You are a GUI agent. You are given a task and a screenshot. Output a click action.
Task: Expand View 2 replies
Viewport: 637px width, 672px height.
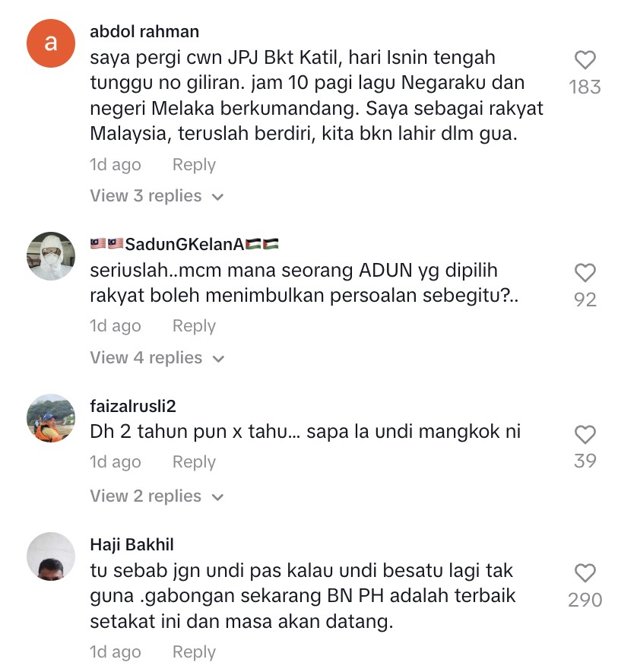click(x=157, y=496)
